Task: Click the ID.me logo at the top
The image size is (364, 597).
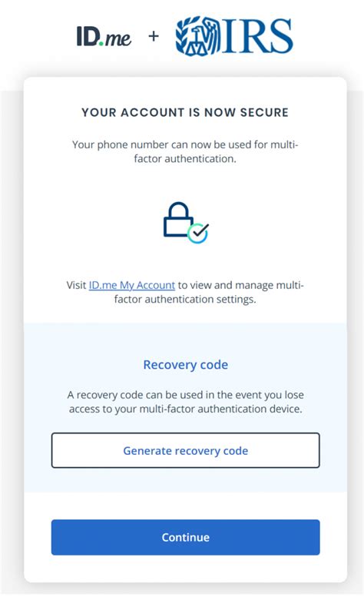Action: tap(104, 37)
